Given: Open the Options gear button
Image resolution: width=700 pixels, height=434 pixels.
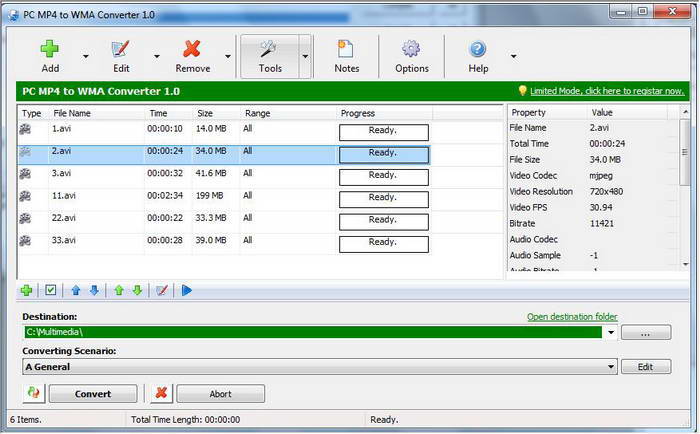Looking at the screenshot, I should 412,57.
